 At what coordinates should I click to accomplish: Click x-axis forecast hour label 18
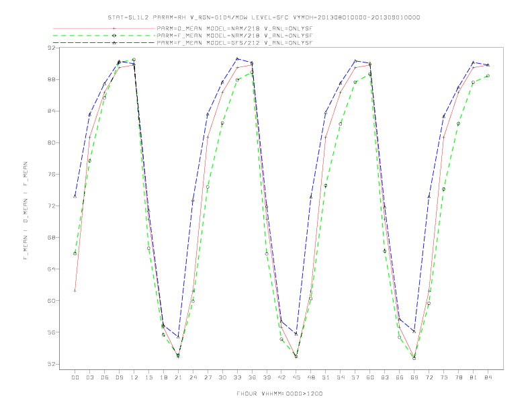(163, 377)
